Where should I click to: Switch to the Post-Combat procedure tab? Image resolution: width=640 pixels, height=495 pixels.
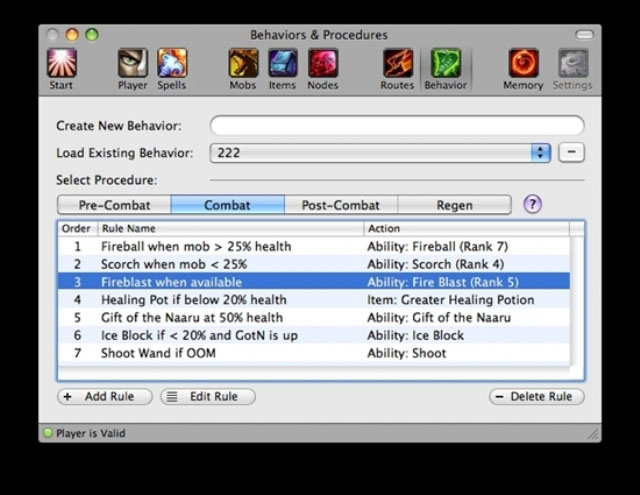[x=341, y=205]
